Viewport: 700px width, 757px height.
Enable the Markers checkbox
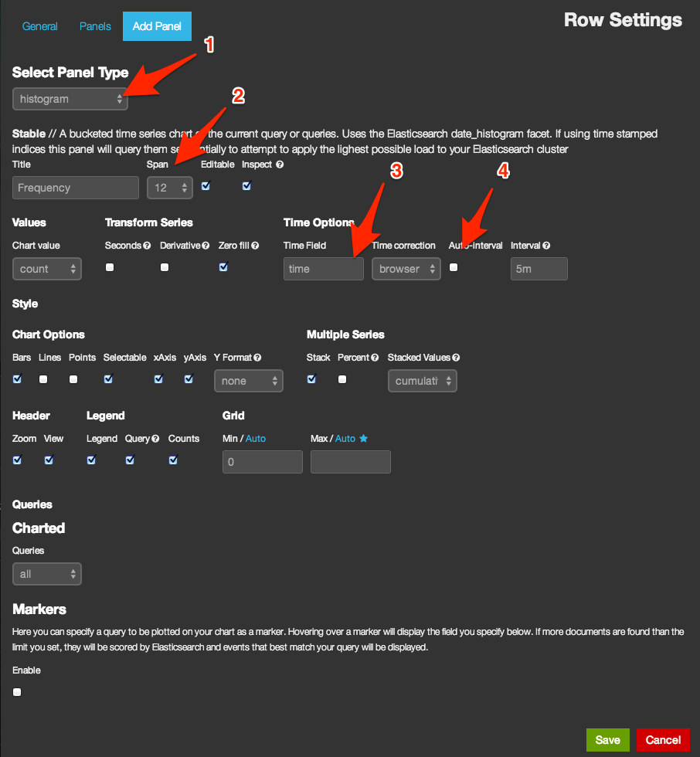17,692
